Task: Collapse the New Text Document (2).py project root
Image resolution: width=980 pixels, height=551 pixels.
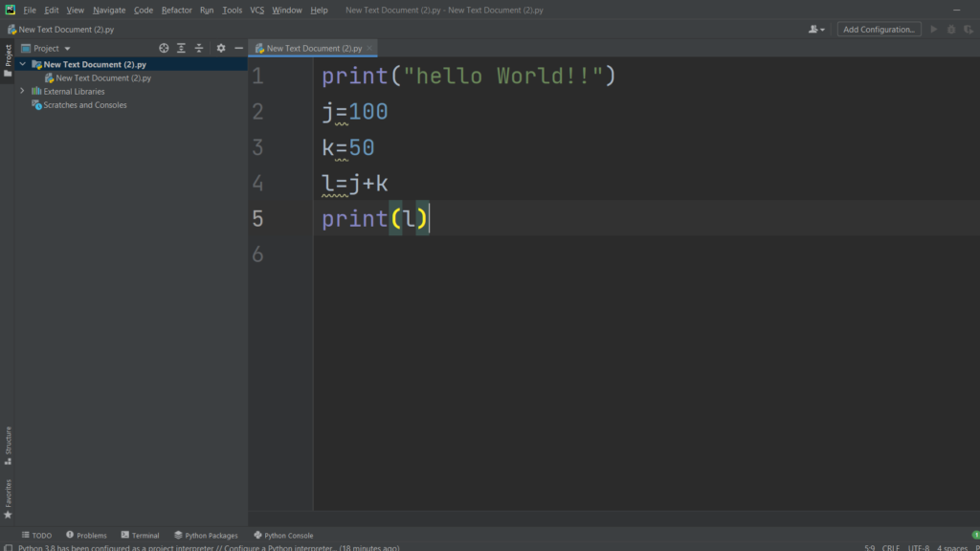Action: [x=23, y=64]
